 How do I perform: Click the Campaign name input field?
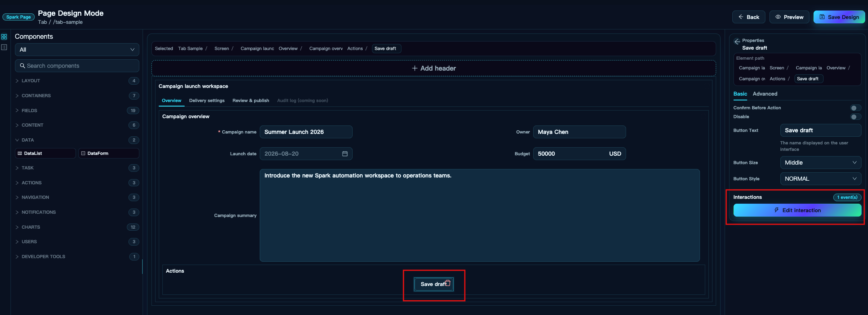tap(306, 132)
